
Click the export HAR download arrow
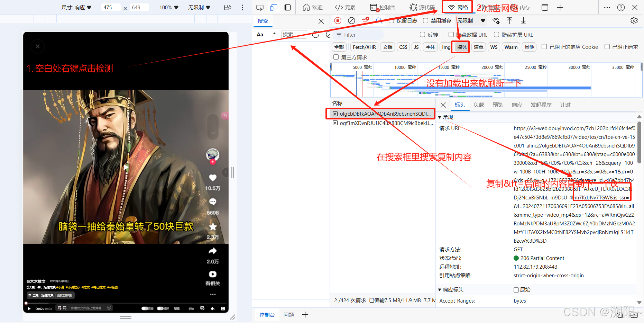pos(523,21)
